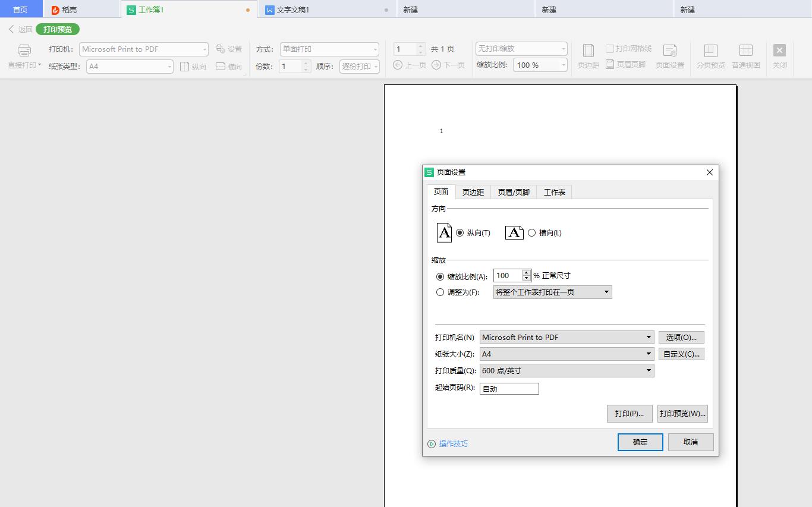Select portrait orientation radio button
Viewport: 812px width, 507px height.
click(x=459, y=233)
